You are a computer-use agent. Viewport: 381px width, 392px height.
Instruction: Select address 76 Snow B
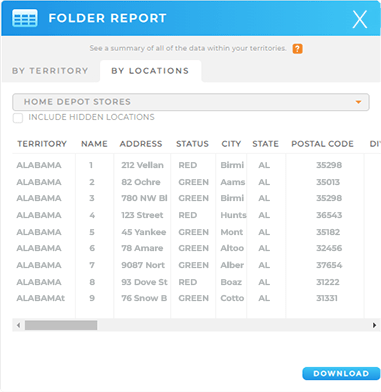pos(144,298)
